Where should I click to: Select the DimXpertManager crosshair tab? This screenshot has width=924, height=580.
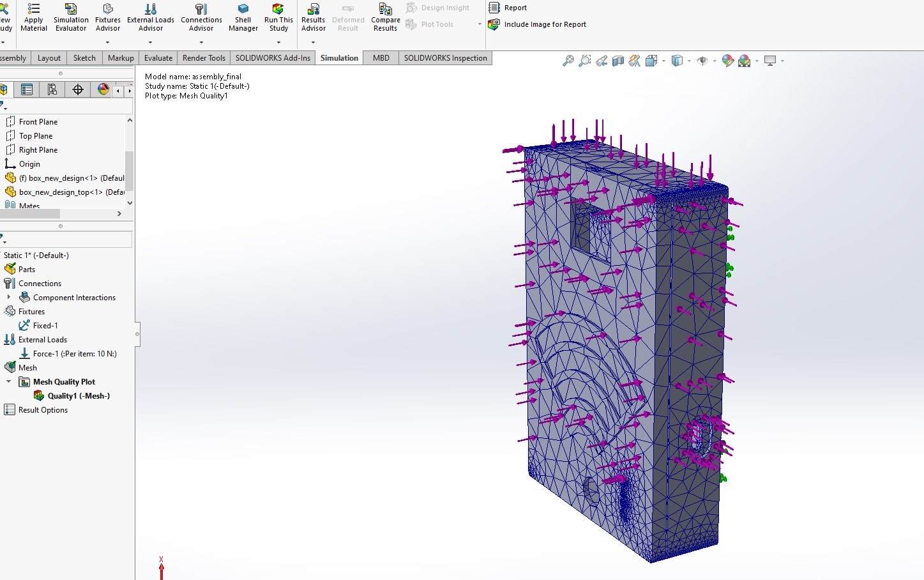click(78, 89)
